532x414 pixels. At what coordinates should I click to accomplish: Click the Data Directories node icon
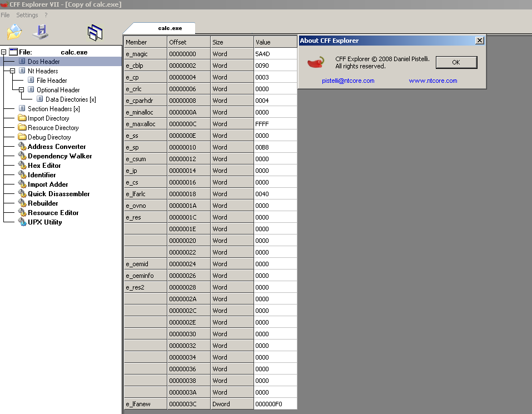tap(39, 99)
